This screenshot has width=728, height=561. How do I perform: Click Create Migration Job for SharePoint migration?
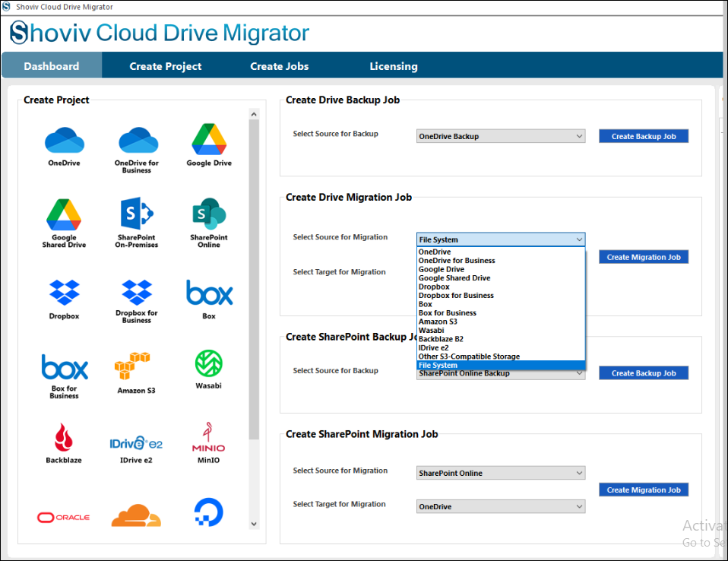click(x=644, y=490)
